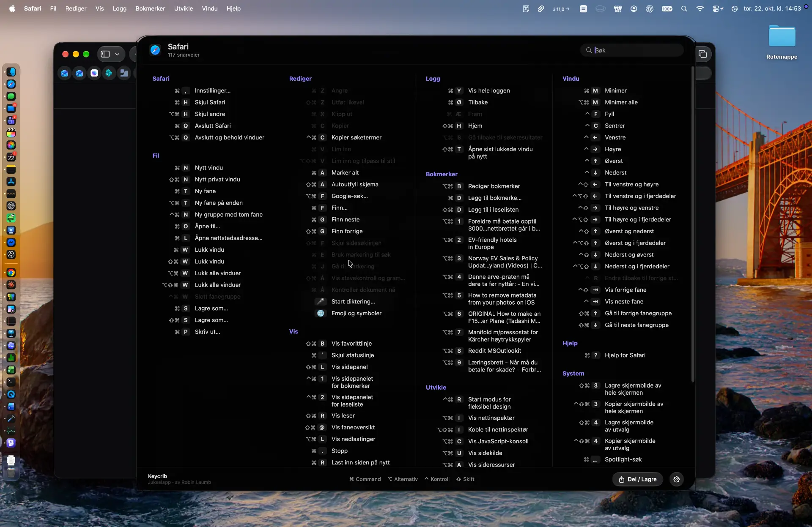Click 'Minimer alle' shortcut row
This screenshot has height=527, width=812.
point(608,103)
